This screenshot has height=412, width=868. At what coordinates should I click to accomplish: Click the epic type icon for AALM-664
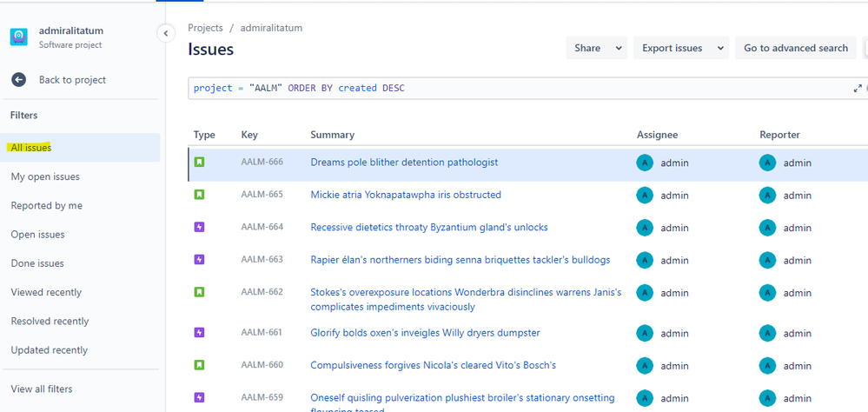(x=199, y=227)
